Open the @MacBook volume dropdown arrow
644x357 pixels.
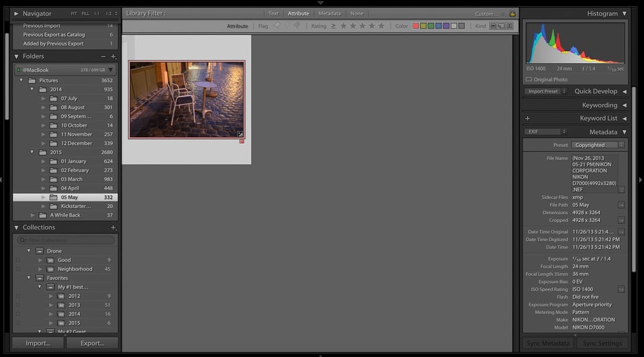[111, 70]
